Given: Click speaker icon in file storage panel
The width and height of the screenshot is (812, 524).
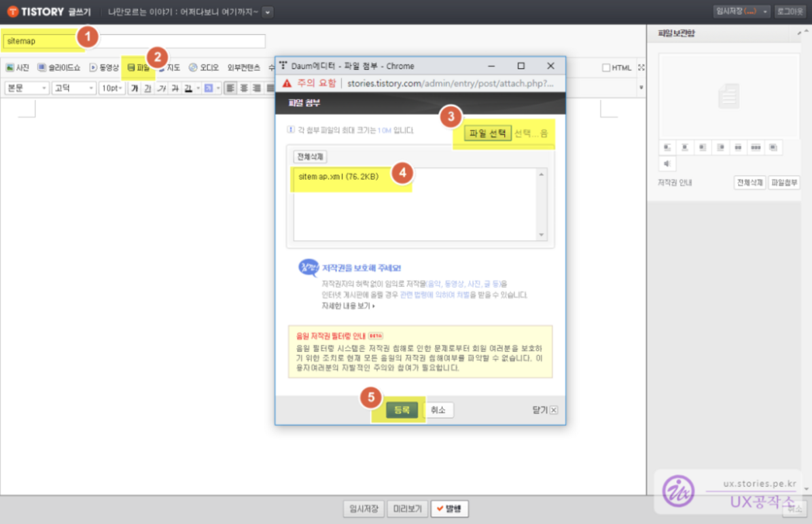Looking at the screenshot, I should click(667, 164).
